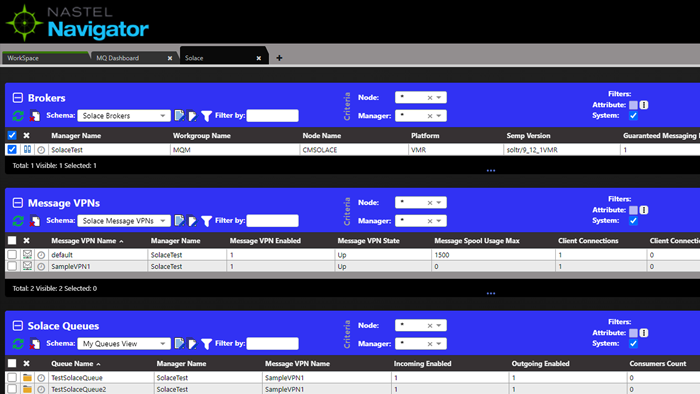The height and width of the screenshot is (394, 700).
Task: Click the Message VPNs delete schema icon
Action: (x=34, y=221)
